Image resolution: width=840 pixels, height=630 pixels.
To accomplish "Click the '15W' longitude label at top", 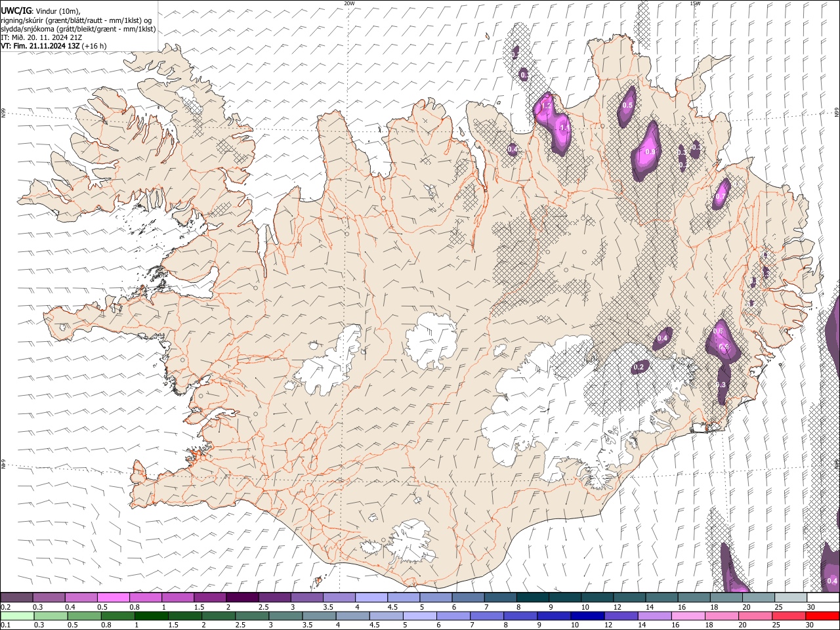I will coord(695,3).
